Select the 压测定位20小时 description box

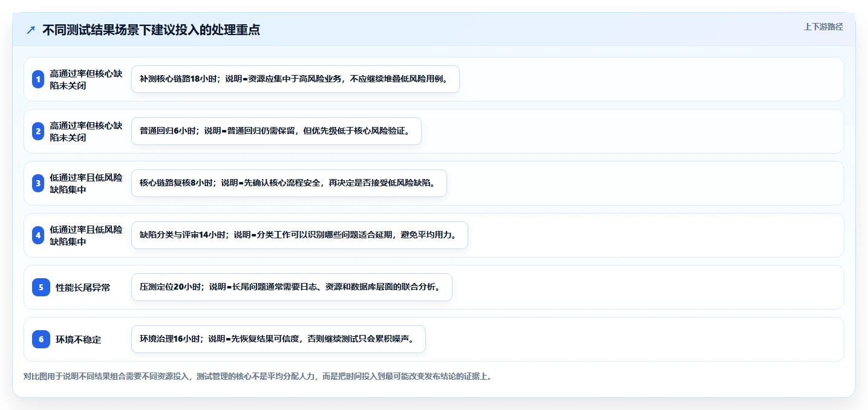[292, 287]
